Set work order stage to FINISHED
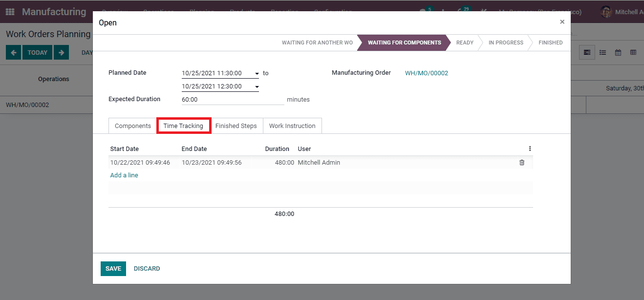644x300 pixels. 551,43
